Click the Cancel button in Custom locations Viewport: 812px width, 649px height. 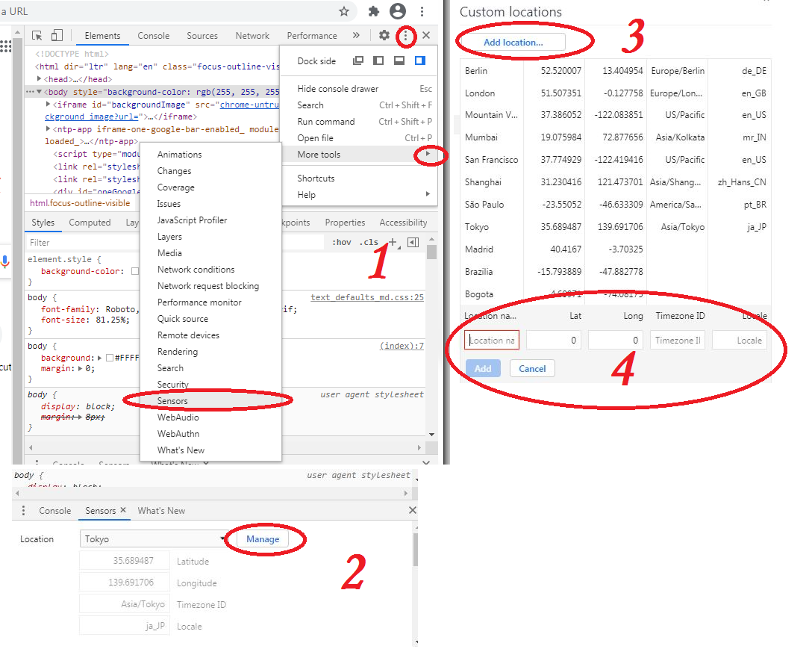[x=532, y=368]
